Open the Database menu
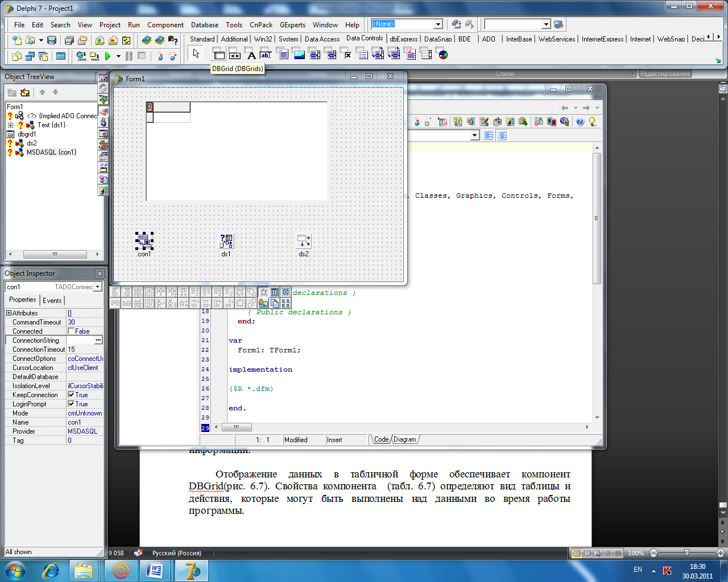The image size is (728, 582). [x=205, y=25]
